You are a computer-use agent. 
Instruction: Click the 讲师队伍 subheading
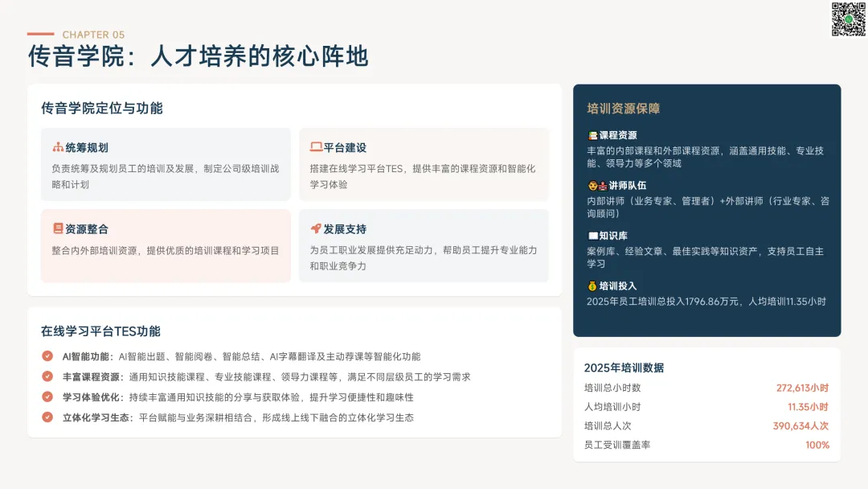click(x=628, y=186)
